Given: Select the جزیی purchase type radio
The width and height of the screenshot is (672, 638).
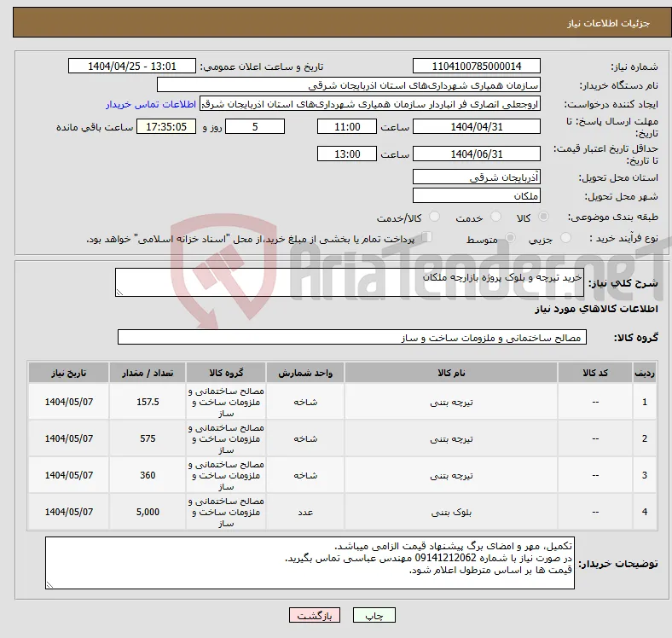Looking at the screenshot, I should click(x=565, y=237).
